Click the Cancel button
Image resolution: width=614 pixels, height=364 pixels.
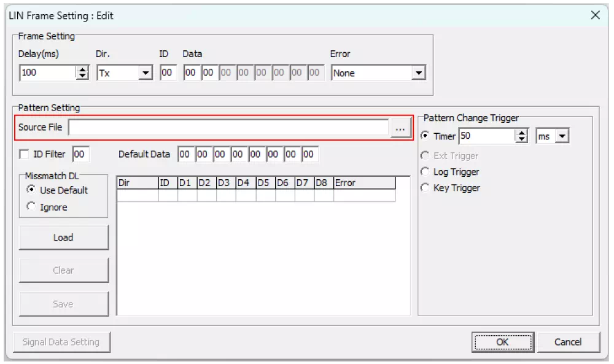pyautogui.click(x=567, y=342)
